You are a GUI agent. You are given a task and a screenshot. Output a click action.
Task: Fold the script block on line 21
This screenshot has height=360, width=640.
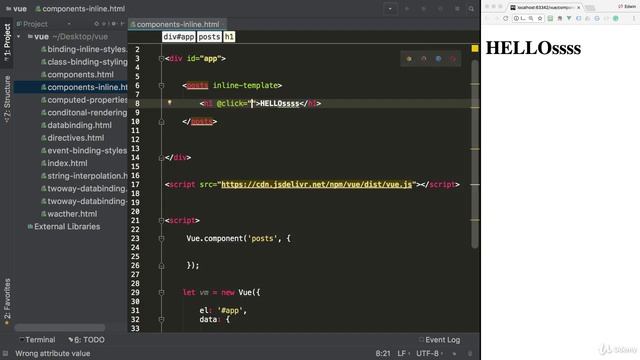[161, 220]
